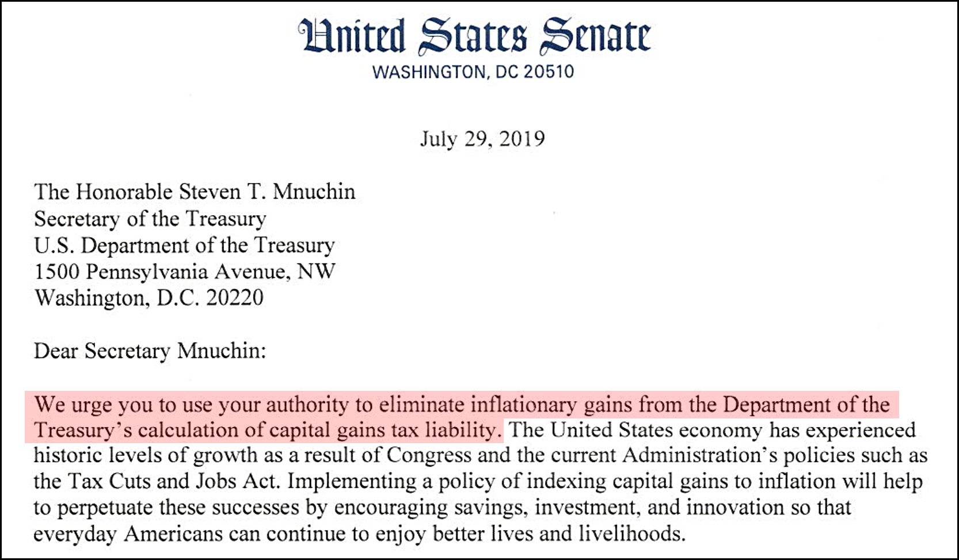
Task: Click the Washington, D.C. 20220 line
Action: click(149, 298)
